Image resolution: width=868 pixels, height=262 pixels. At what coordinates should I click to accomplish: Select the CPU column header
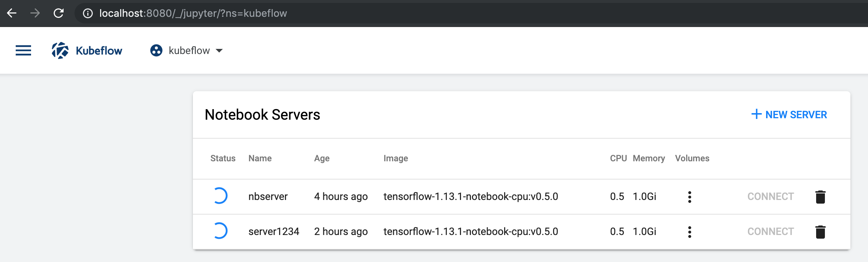tap(618, 158)
